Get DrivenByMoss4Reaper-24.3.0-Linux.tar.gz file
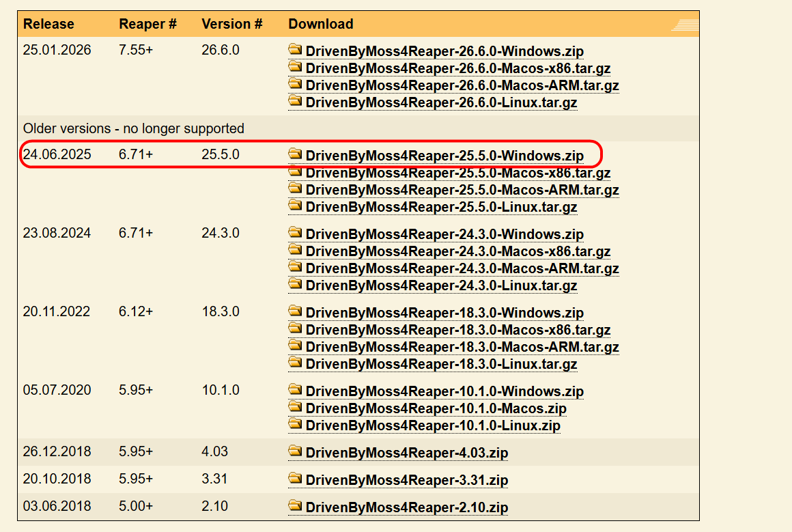 point(441,285)
